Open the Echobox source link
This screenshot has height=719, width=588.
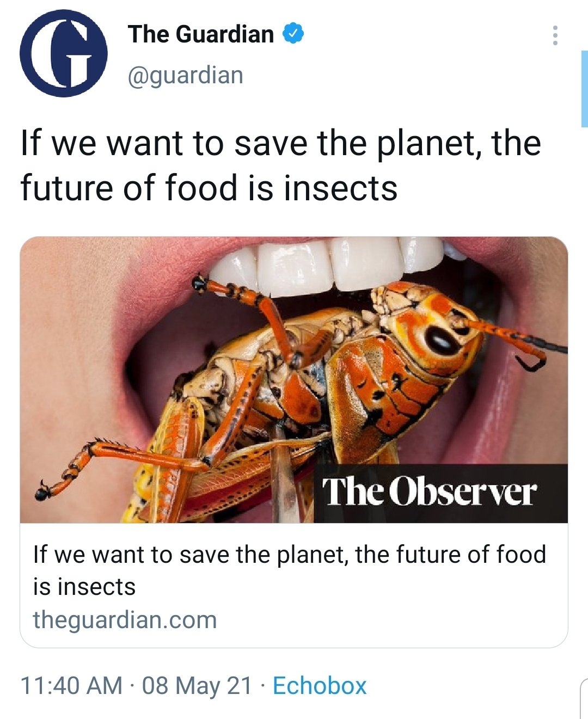[320, 686]
